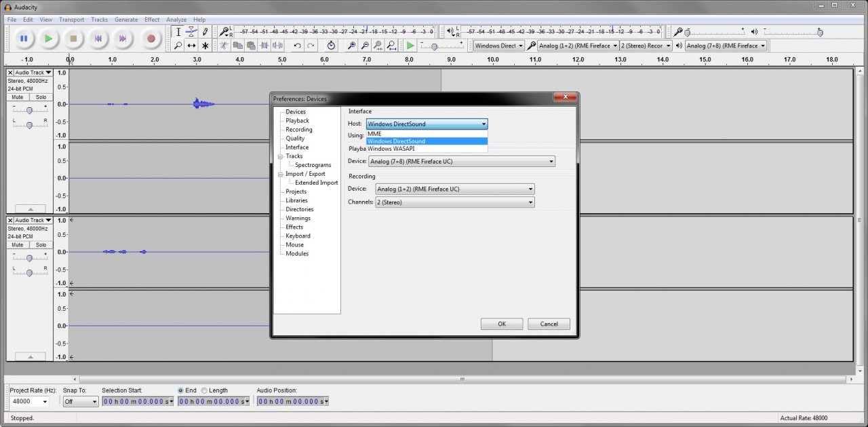Image resolution: width=868 pixels, height=427 pixels.
Task: Click the Cut scissors icon
Action: (224, 45)
